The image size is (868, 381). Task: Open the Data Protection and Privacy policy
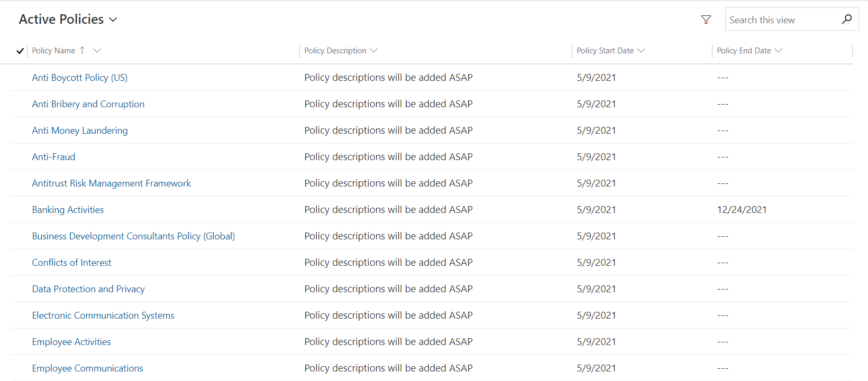coord(88,289)
